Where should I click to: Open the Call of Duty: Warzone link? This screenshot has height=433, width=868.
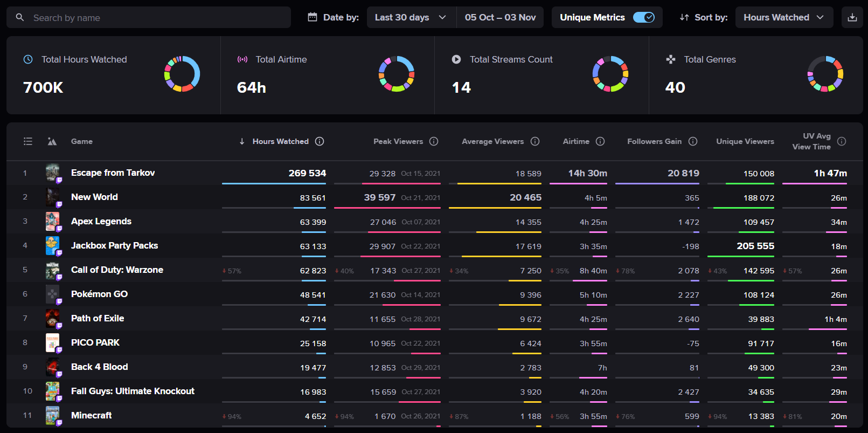point(117,270)
